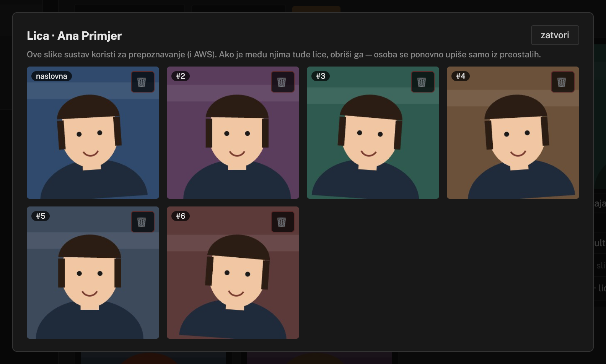Open the naslovna cover face thumbnail
The width and height of the screenshot is (606, 364).
click(93, 133)
